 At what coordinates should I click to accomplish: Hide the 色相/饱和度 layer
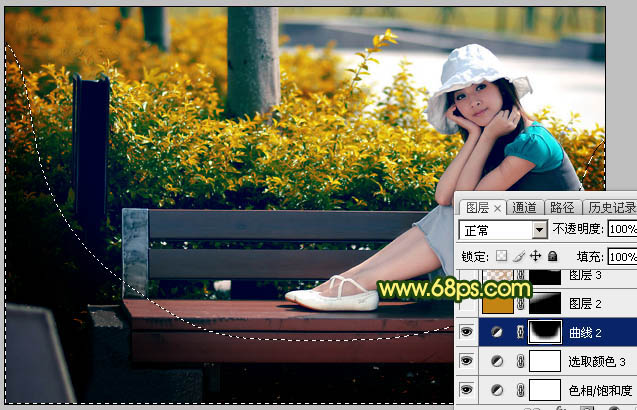coord(466,390)
